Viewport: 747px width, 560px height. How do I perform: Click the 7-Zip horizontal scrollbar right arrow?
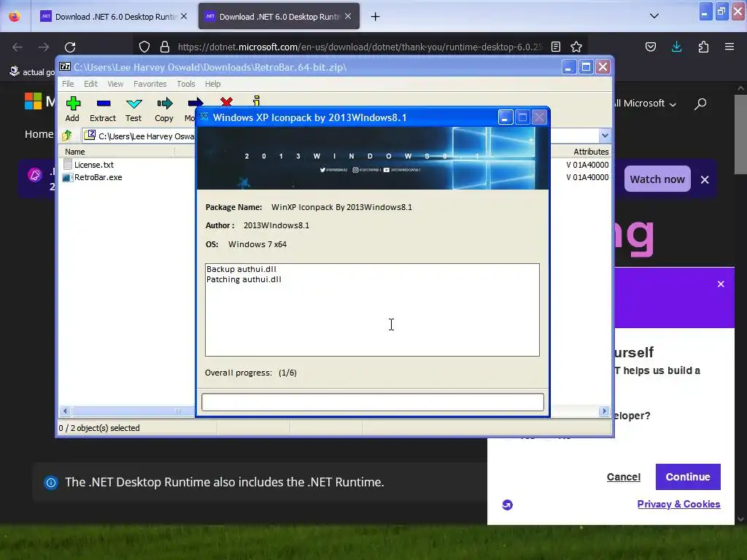604,411
